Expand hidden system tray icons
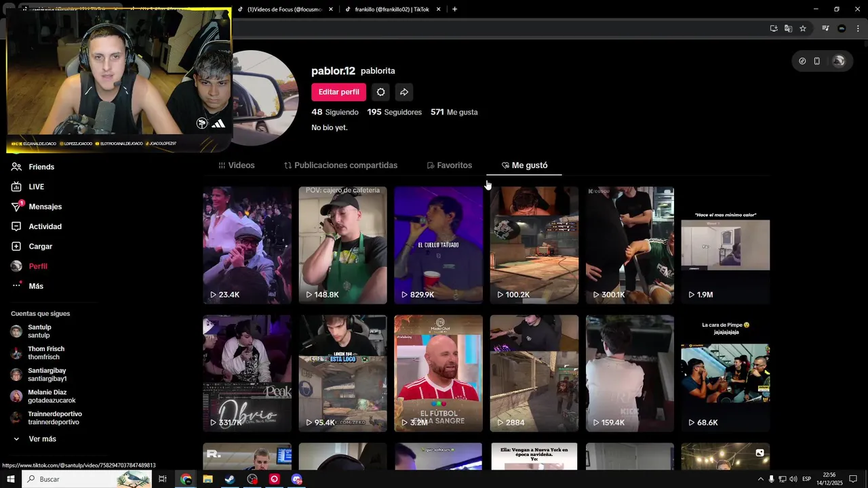 pyautogui.click(x=760, y=479)
